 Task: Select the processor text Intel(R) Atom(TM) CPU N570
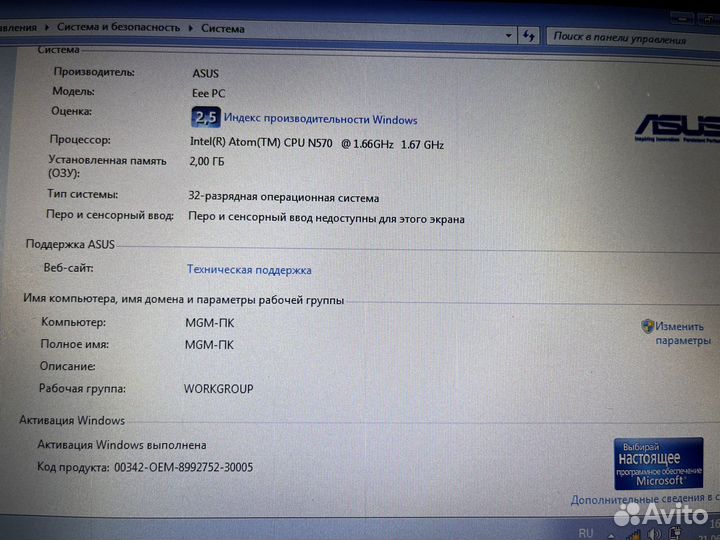(261, 143)
